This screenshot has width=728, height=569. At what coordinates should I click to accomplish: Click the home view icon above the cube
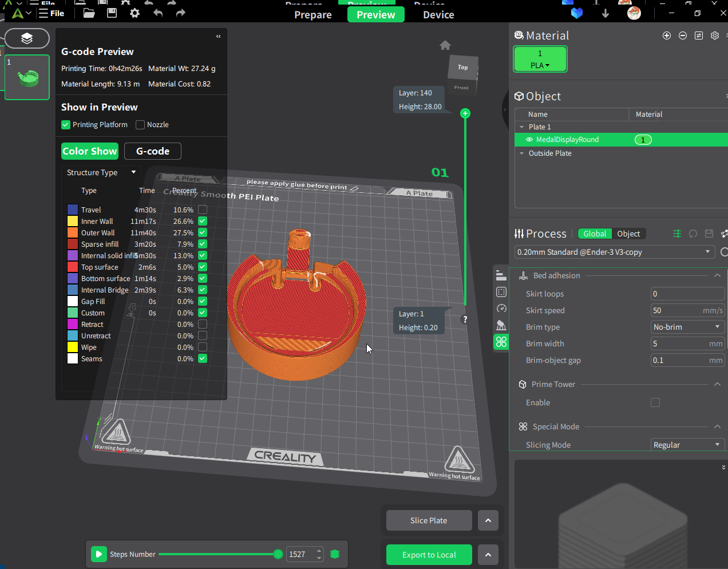pyautogui.click(x=445, y=45)
